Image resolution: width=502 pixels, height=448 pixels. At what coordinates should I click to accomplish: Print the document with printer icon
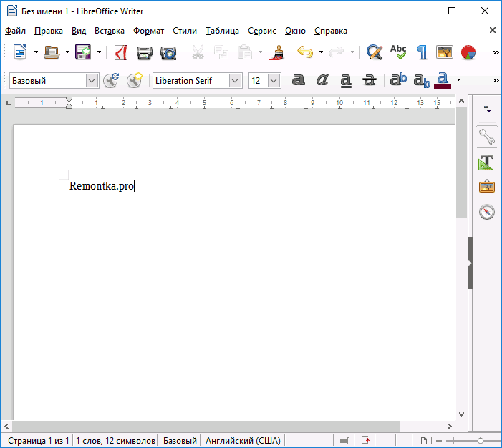click(x=145, y=52)
